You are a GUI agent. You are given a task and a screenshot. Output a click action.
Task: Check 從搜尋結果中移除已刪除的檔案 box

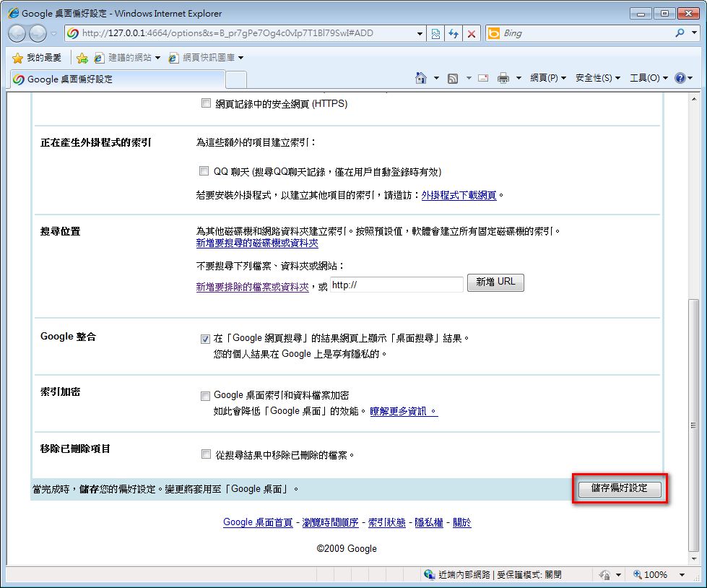(206, 454)
